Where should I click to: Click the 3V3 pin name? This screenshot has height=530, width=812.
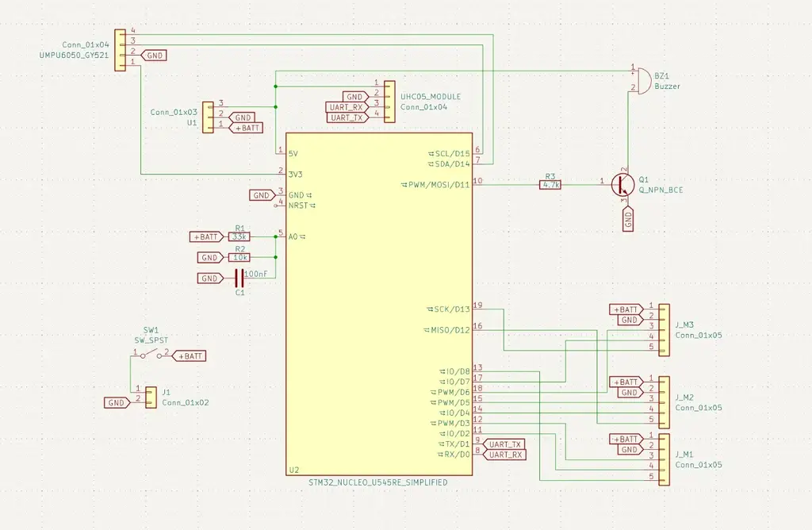295,175
